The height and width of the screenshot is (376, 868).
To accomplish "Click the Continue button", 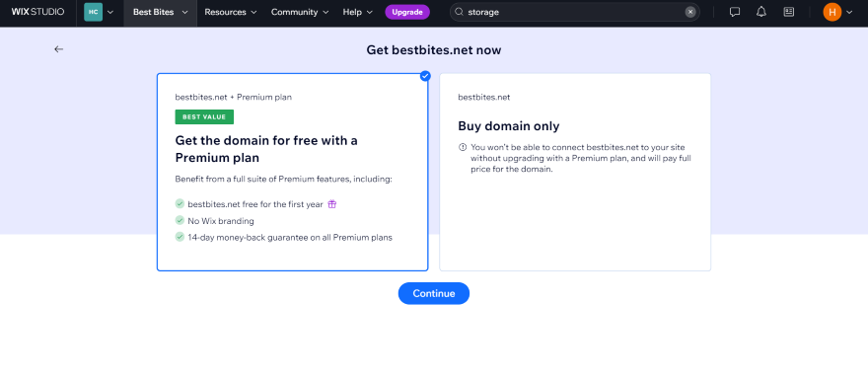I will tap(434, 293).
